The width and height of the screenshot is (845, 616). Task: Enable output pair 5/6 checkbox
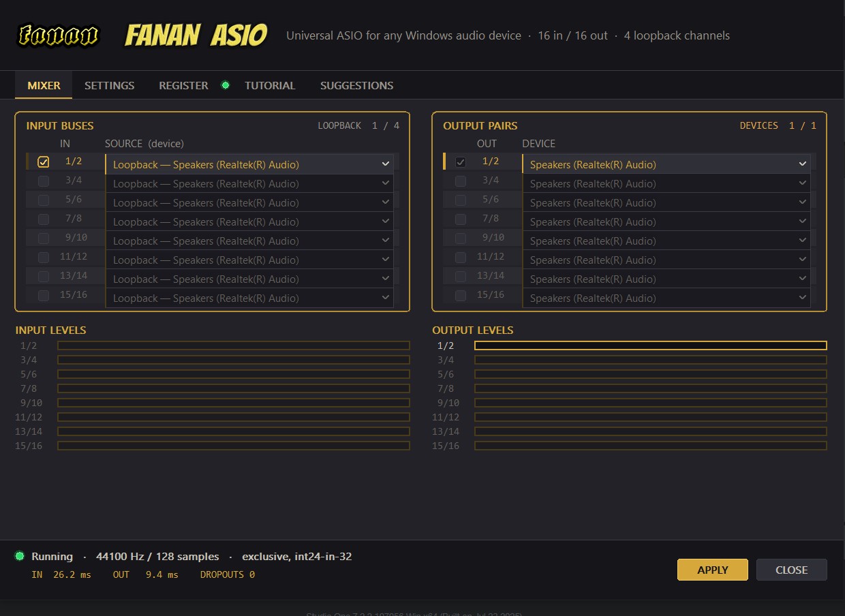point(461,200)
